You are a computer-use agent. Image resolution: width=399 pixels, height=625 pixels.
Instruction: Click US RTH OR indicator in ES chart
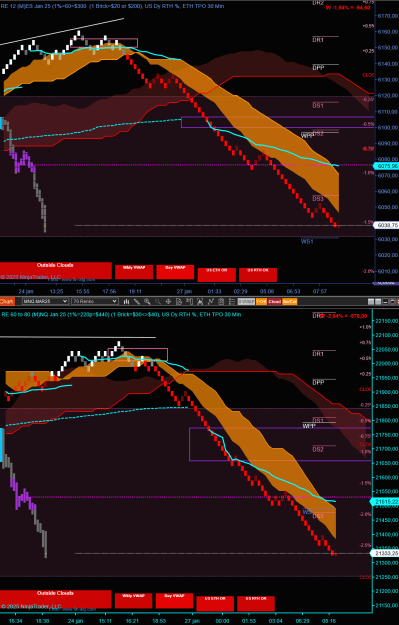coord(258,275)
